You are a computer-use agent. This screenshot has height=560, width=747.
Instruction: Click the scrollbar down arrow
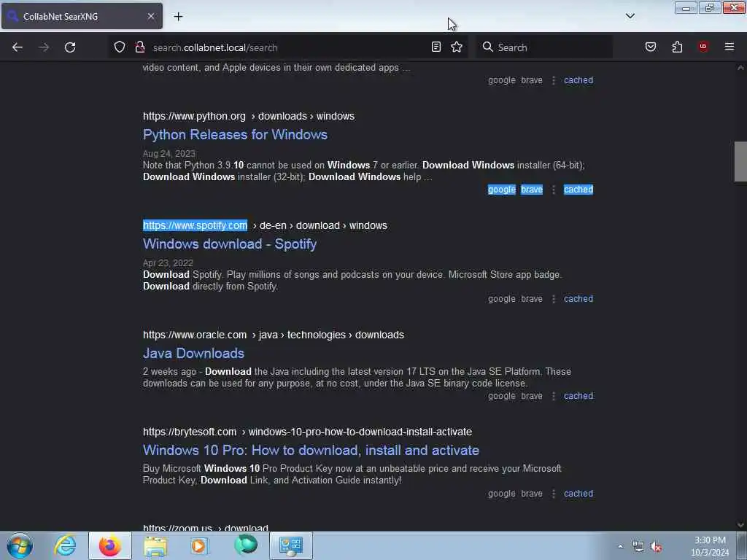pos(740,525)
